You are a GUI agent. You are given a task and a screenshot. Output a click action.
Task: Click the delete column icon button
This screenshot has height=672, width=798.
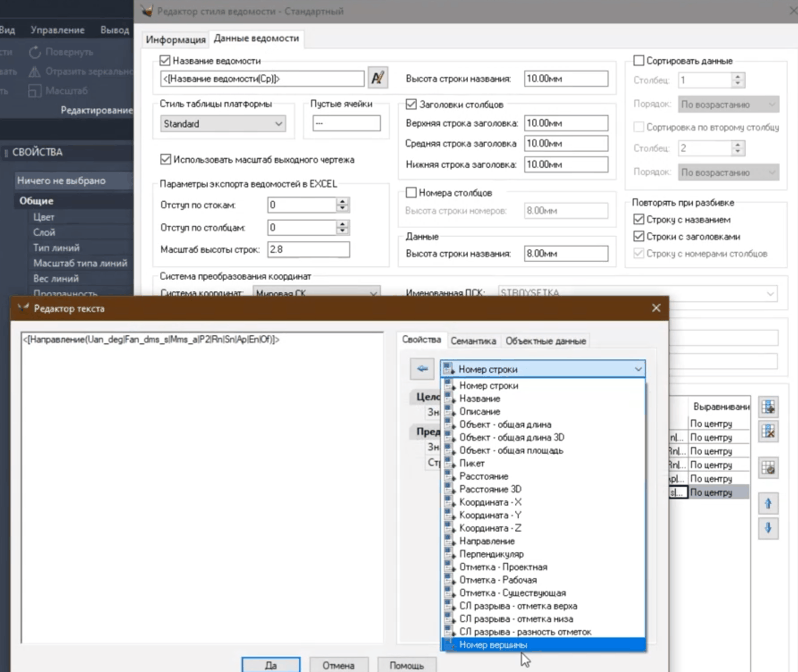[768, 432]
